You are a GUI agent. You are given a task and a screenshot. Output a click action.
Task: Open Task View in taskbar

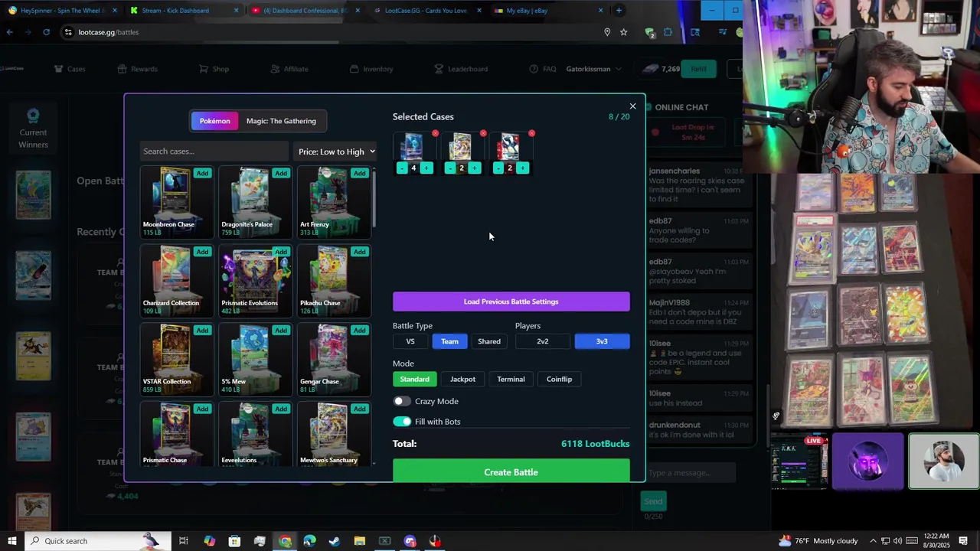pos(184,541)
